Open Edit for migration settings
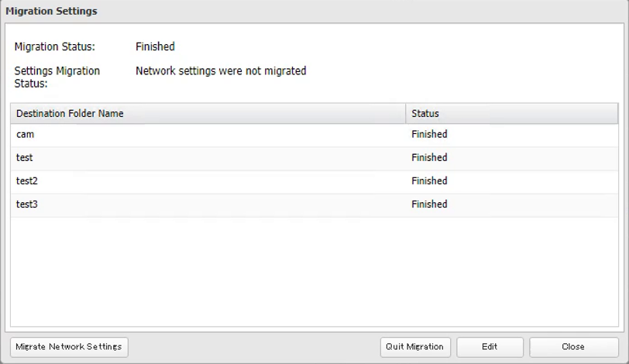Screen dimensions: 629x364 tap(490, 347)
